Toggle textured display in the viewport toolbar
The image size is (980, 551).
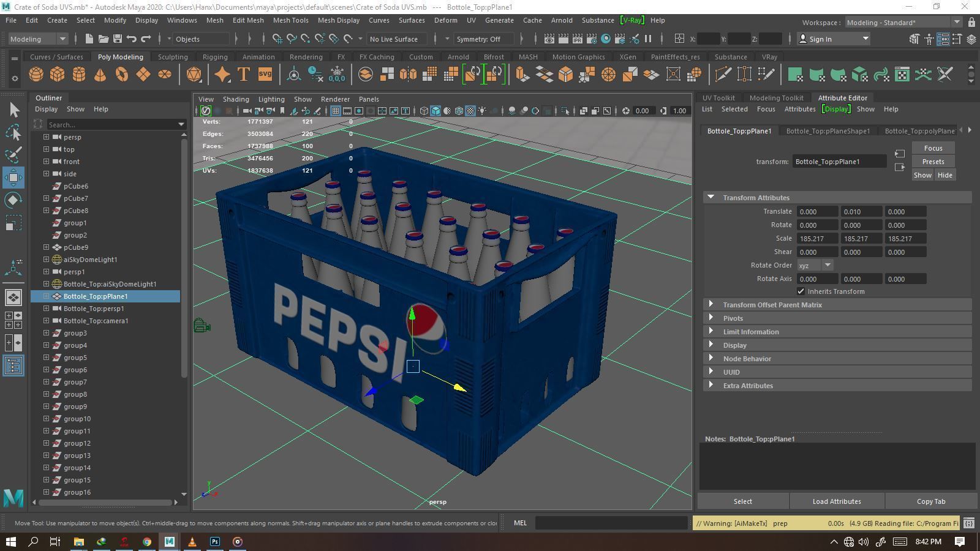[x=470, y=111]
